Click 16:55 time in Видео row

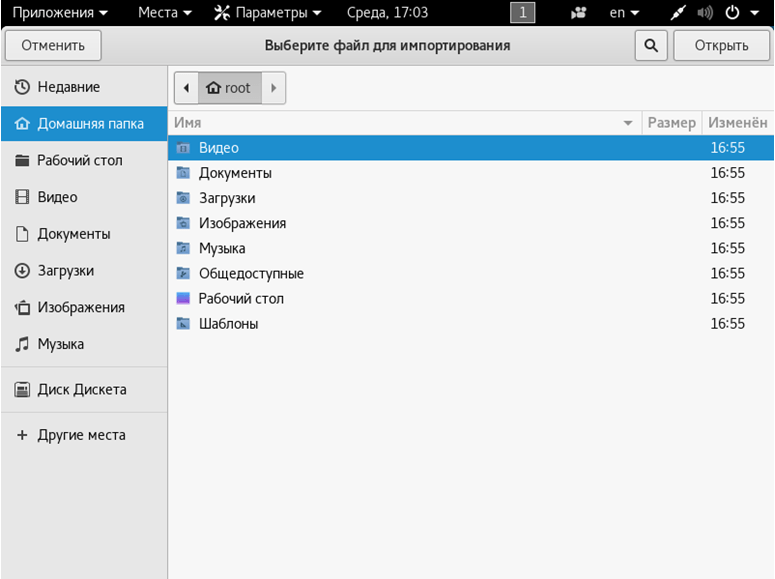(x=728, y=147)
